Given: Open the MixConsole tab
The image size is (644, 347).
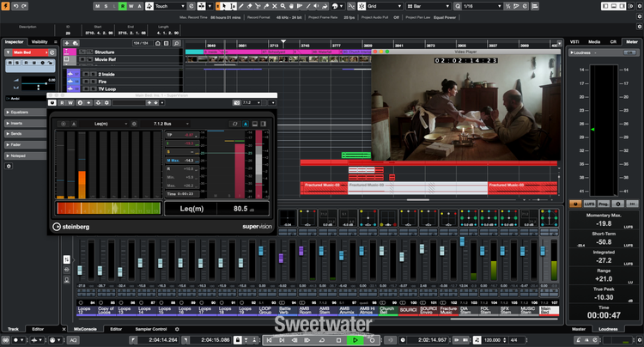Looking at the screenshot, I should point(85,329).
